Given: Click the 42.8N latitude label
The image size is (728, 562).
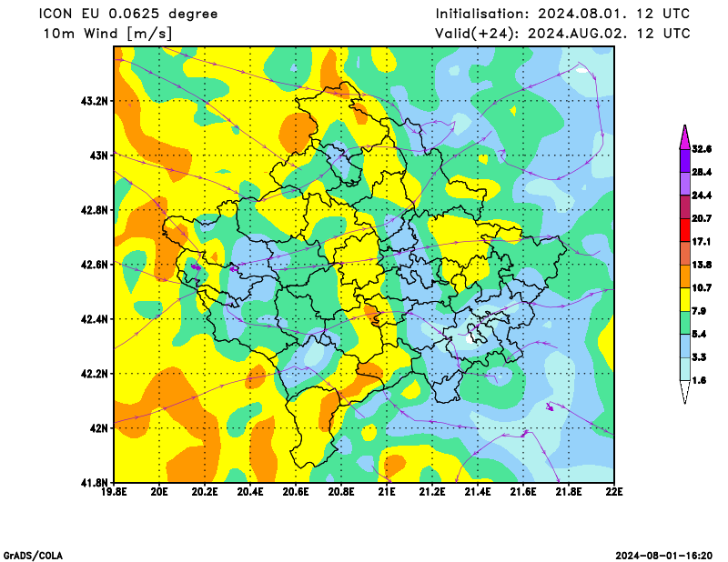Looking at the screenshot, I should pyautogui.click(x=95, y=210).
